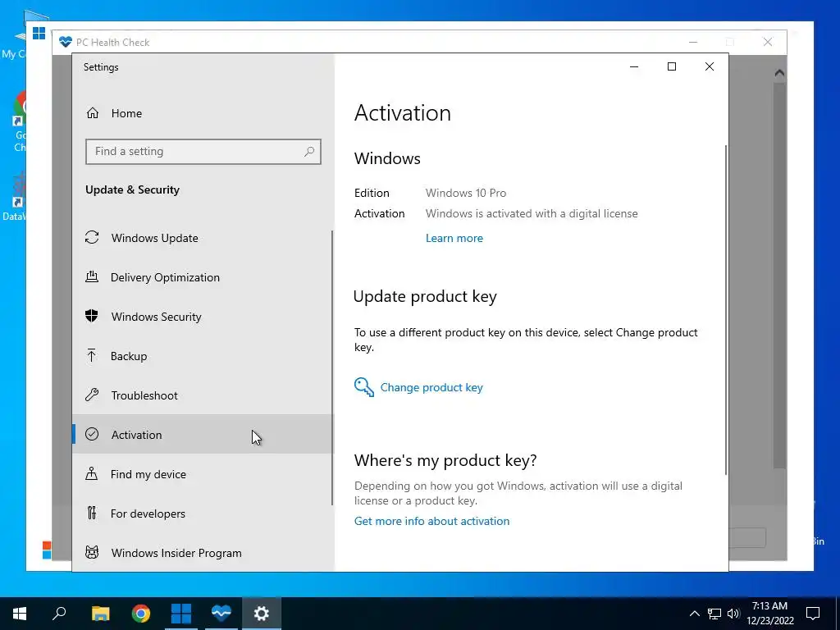Select Activation in the sidebar
The height and width of the screenshot is (630, 840).
(x=203, y=435)
